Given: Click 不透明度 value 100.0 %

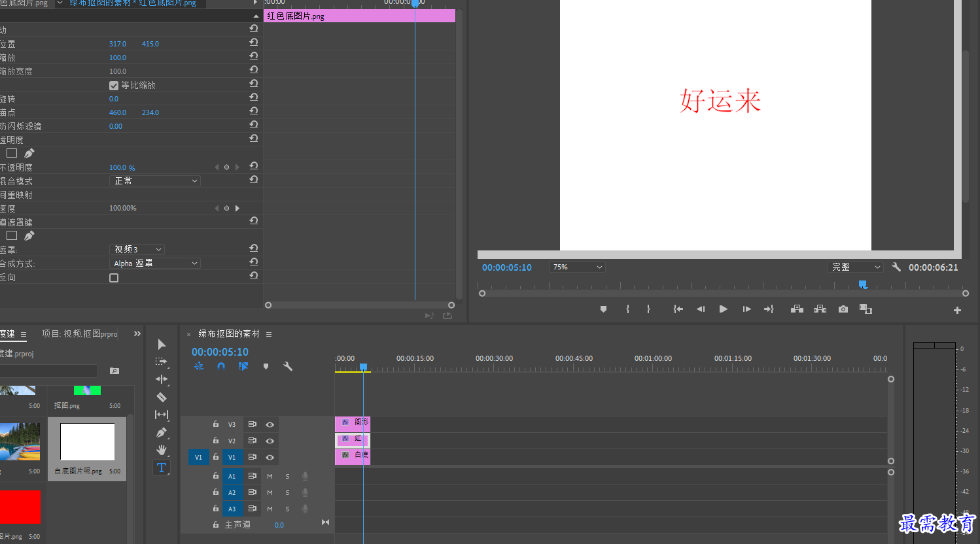Looking at the screenshot, I should point(122,168).
